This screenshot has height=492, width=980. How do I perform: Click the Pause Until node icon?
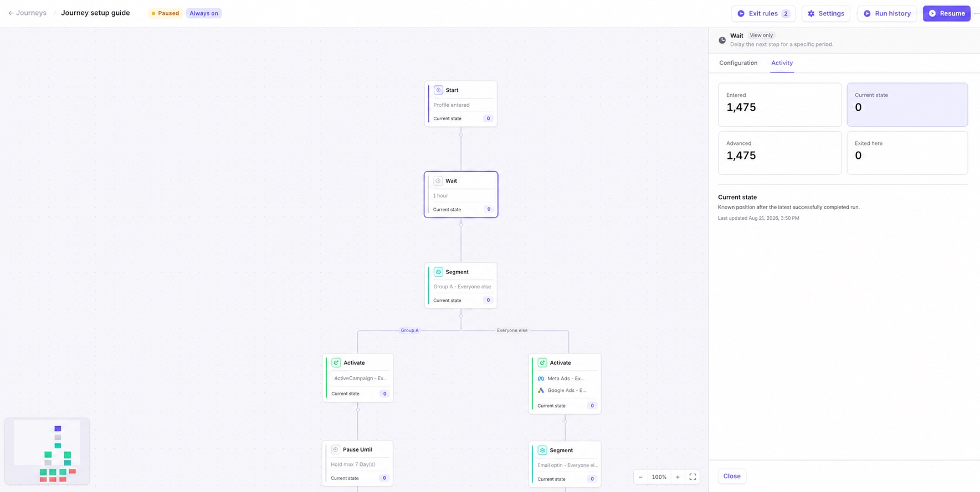tap(336, 449)
